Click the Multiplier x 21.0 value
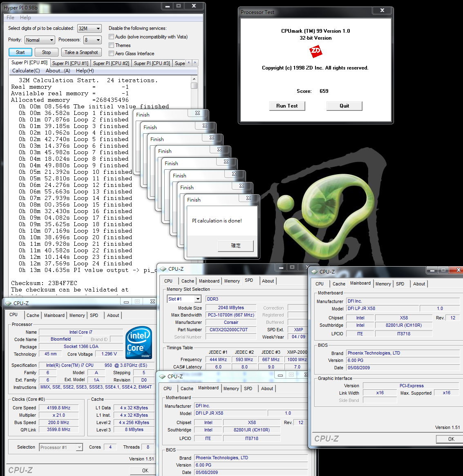The height and width of the screenshot is (476, 463). tap(58, 415)
